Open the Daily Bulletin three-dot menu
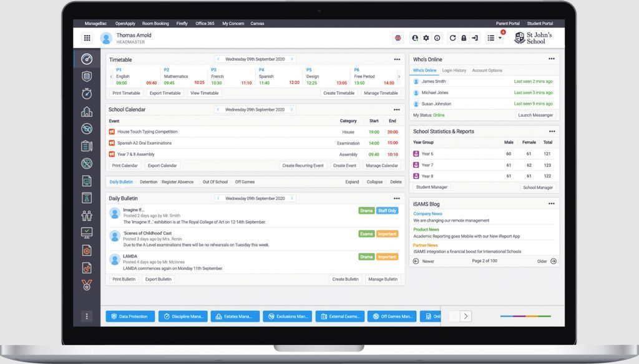This screenshot has width=639, height=364. point(396,198)
